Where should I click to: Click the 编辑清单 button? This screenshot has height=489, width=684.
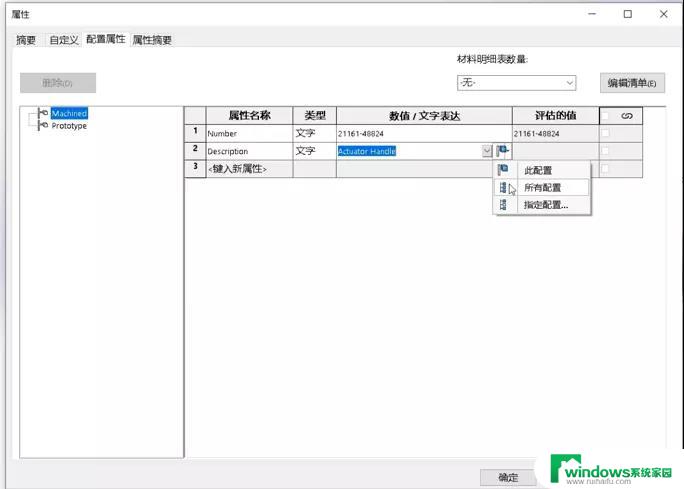click(x=632, y=83)
